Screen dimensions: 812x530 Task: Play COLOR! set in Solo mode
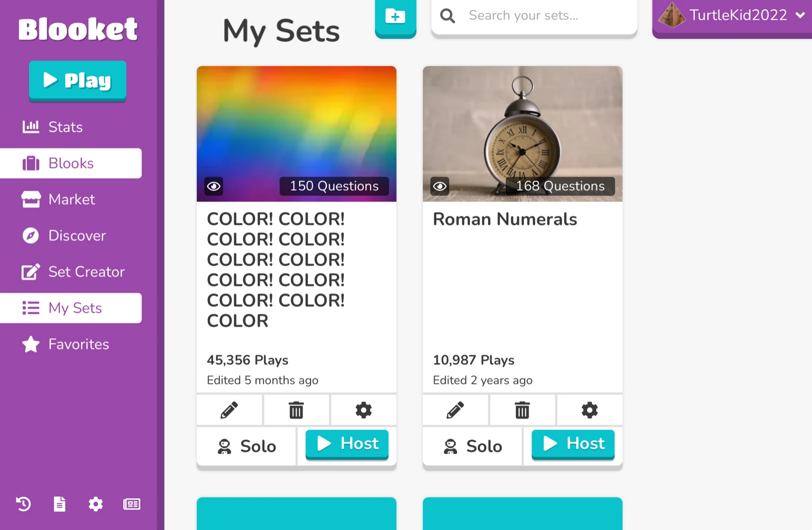point(247,446)
